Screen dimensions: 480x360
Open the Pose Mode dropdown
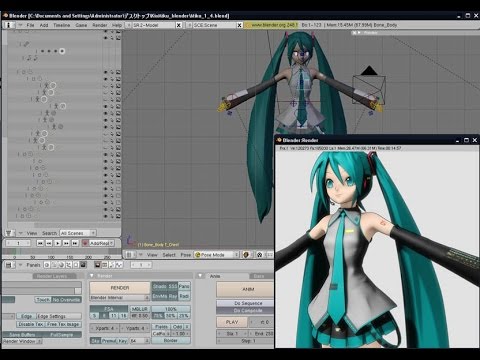click(217, 255)
